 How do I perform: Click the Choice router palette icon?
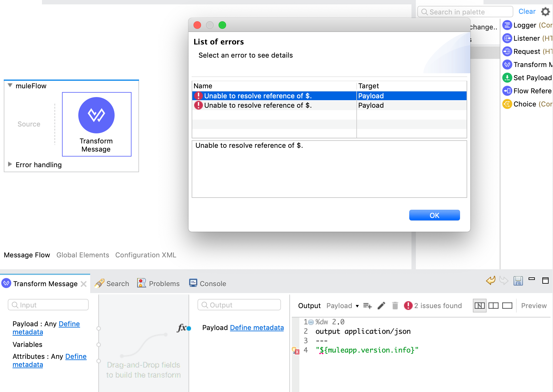coord(507,104)
